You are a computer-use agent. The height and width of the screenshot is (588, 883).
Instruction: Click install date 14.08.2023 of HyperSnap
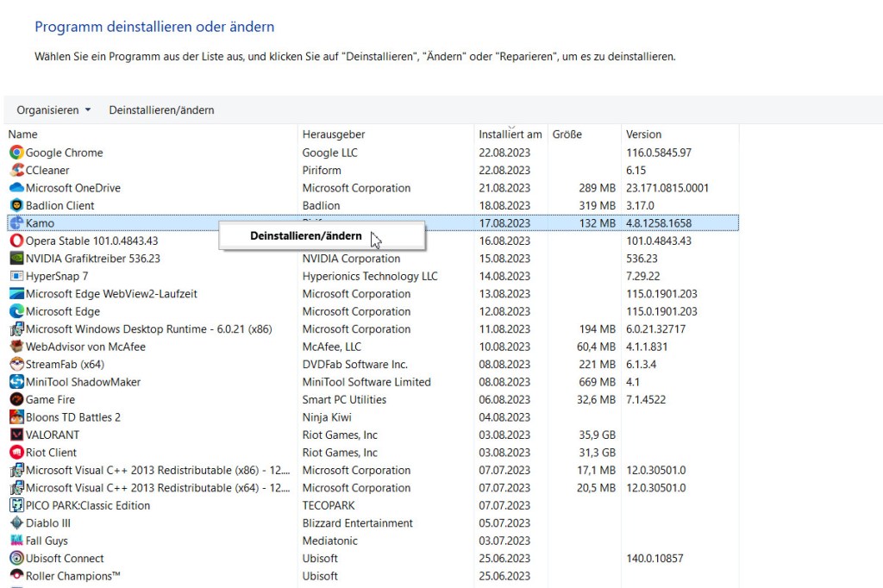tap(504, 276)
